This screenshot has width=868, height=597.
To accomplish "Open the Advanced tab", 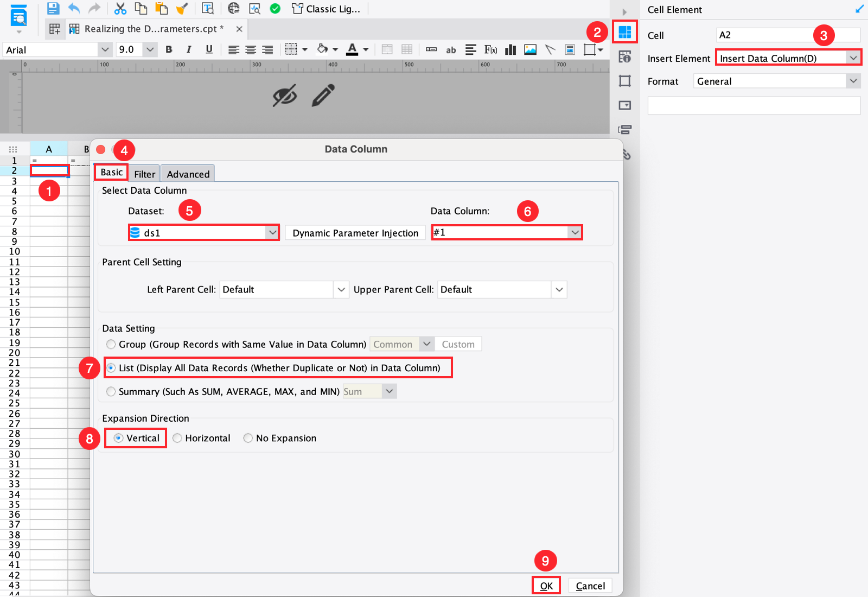I will [188, 174].
